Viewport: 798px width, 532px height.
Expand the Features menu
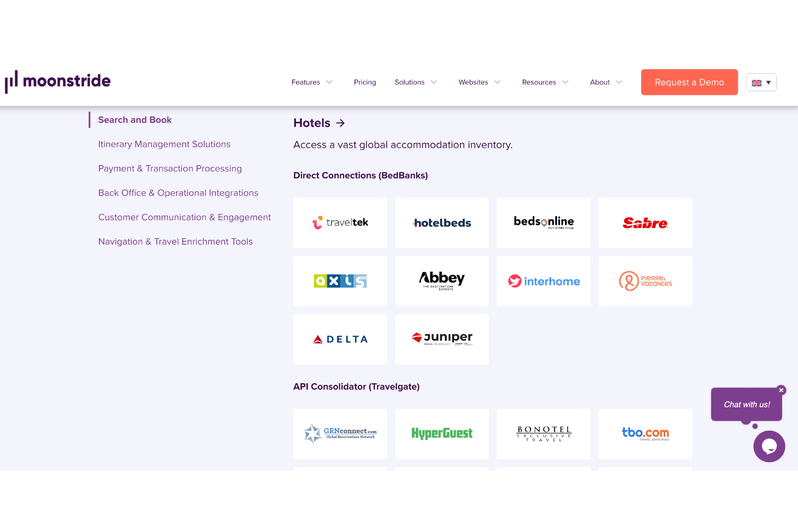(312, 82)
